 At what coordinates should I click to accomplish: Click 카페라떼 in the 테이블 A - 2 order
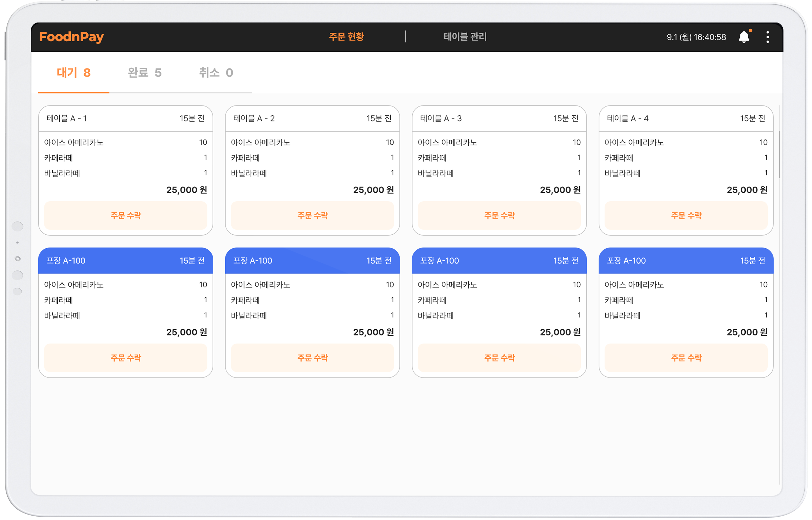(x=245, y=158)
